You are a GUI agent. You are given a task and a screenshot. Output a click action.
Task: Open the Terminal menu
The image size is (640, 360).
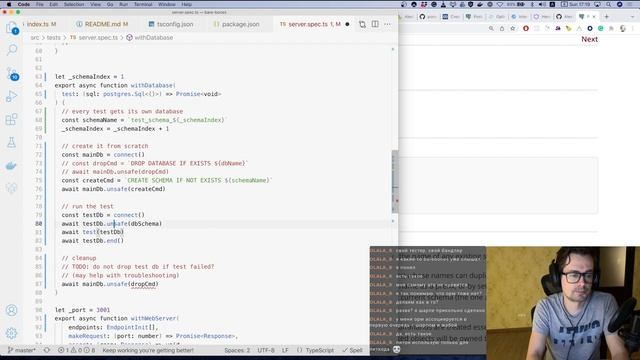(143, 4)
